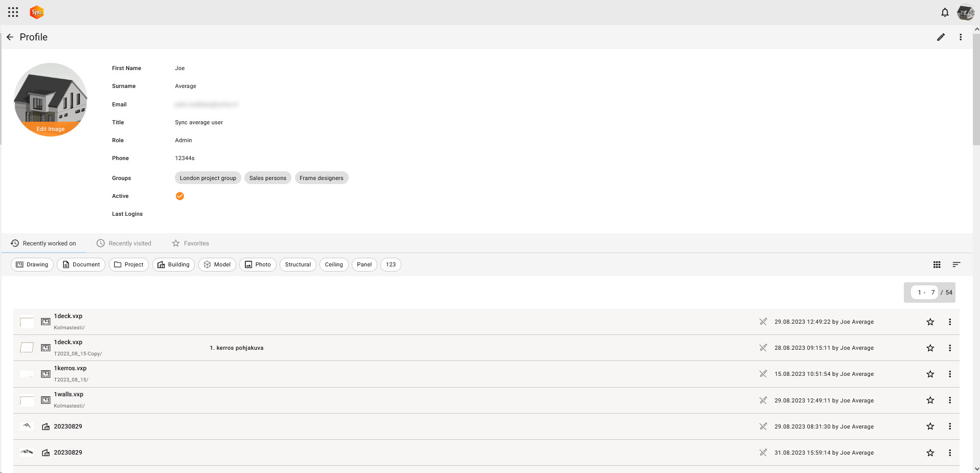Filter list by Ceiling

(334, 264)
